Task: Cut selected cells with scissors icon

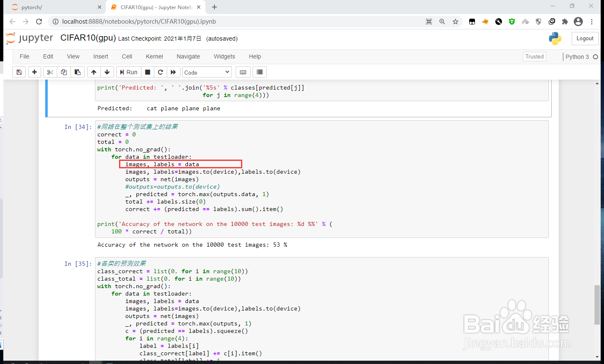Action: click(x=50, y=72)
